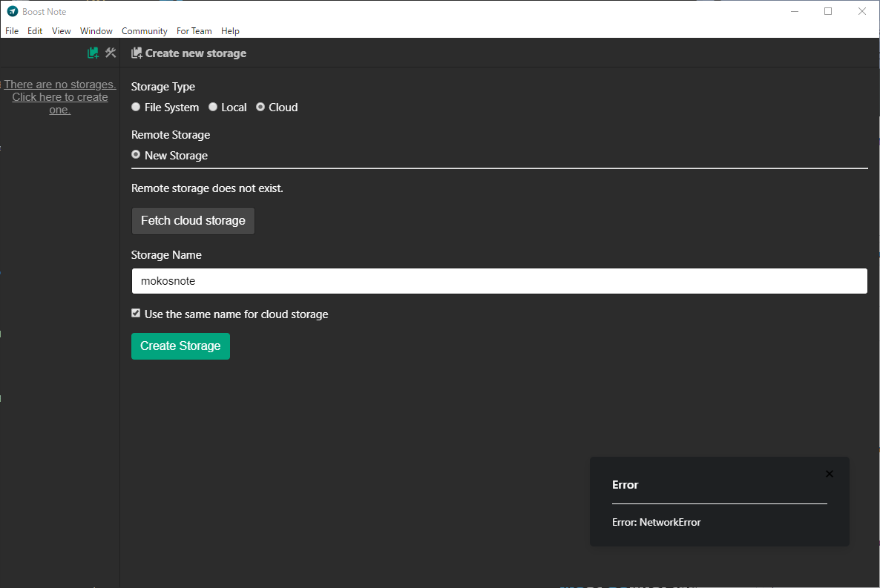Click the 'Create new storage' heading text
This screenshot has height=588, width=880.
196,53
